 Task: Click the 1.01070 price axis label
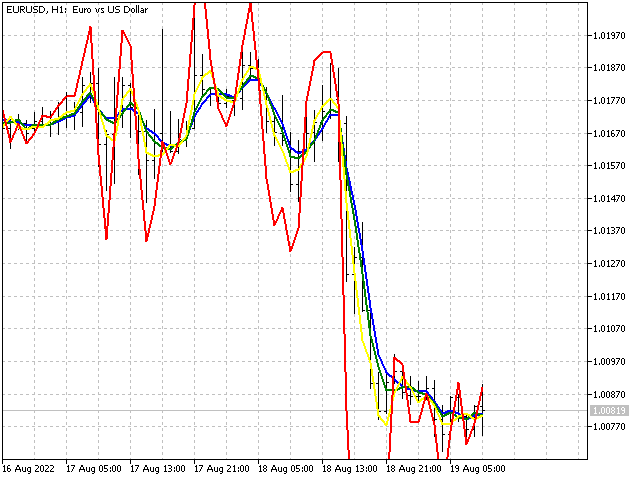pos(609,329)
